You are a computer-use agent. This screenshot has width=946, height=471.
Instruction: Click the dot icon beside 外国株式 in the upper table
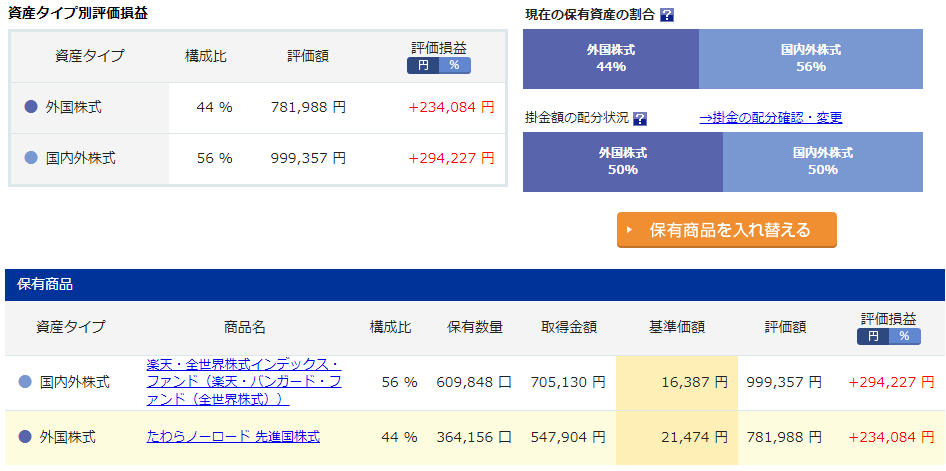[x=31, y=107]
